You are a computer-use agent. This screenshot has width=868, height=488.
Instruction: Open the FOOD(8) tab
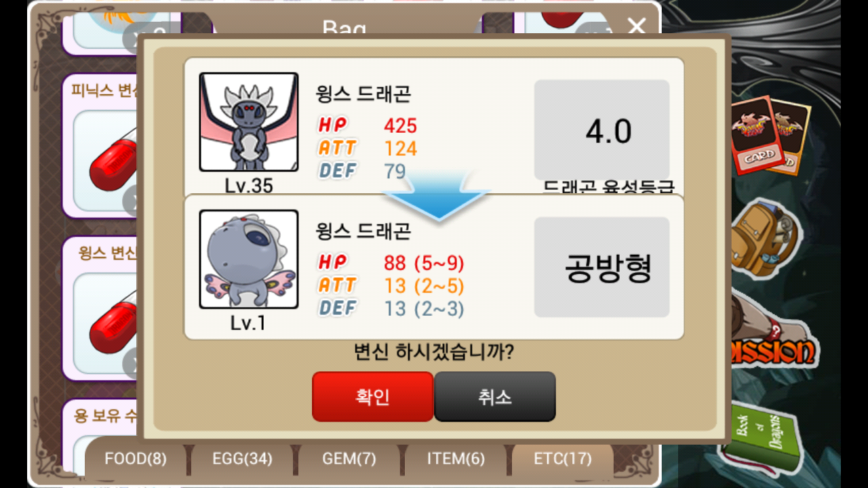coord(136,459)
